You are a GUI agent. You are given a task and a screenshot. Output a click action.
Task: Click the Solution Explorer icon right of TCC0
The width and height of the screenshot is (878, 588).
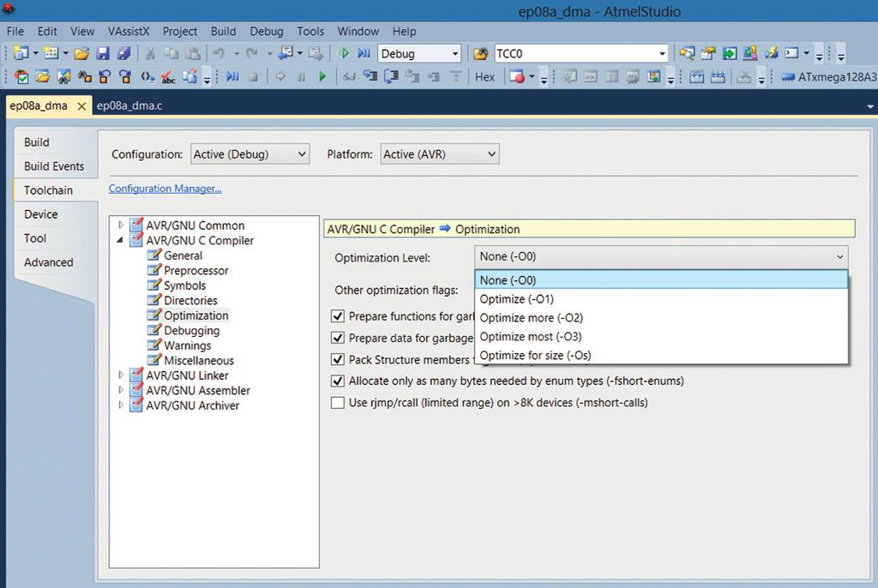687,53
